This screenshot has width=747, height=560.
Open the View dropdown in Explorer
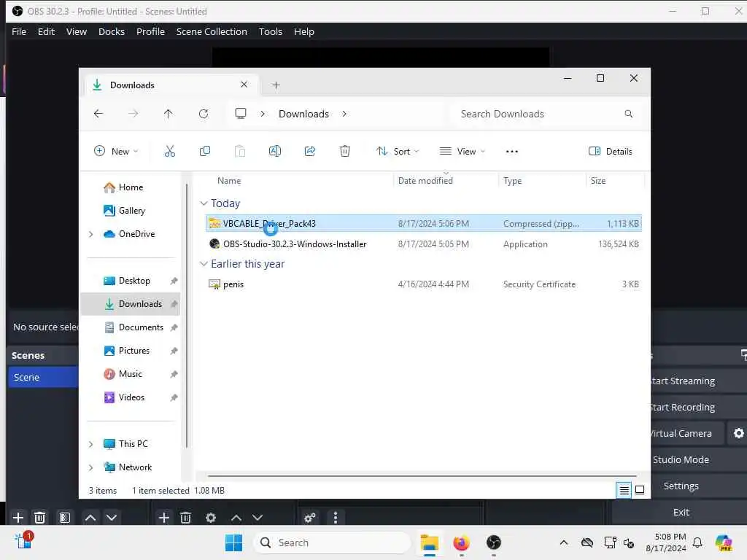[x=462, y=152]
